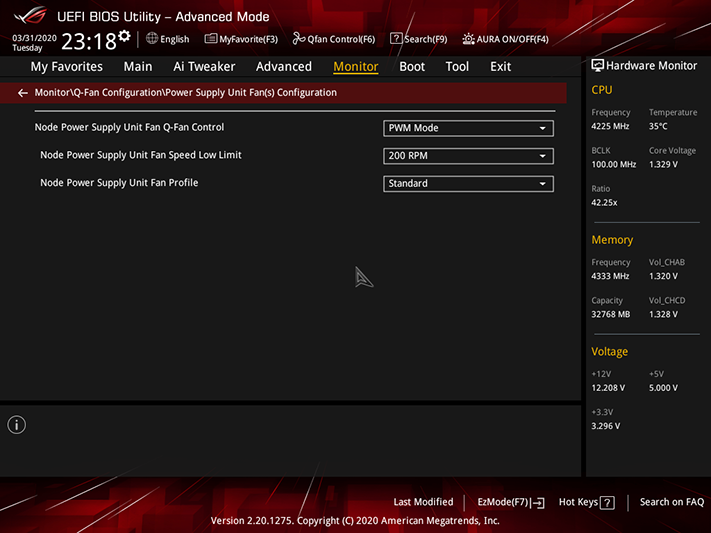
Task: Click the Hardware Monitor display icon
Action: click(598, 66)
